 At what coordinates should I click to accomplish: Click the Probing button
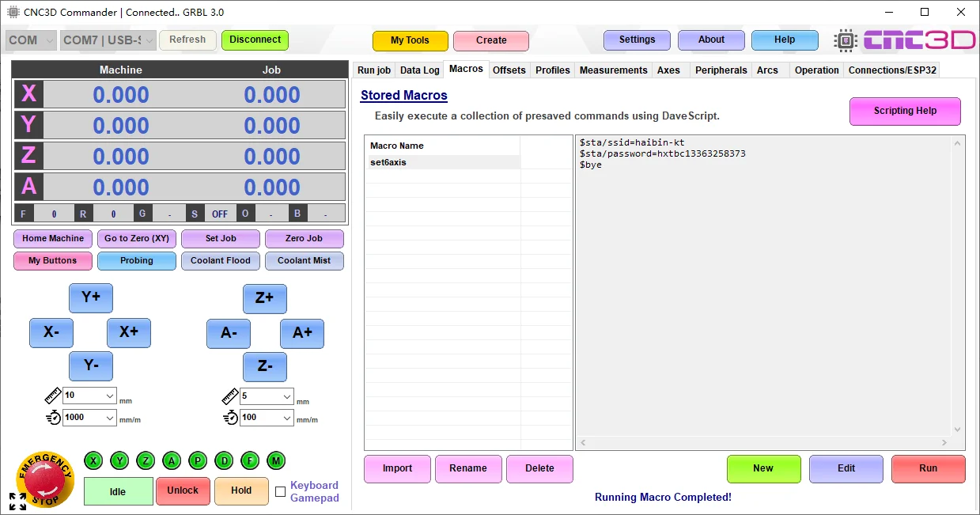tap(137, 260)
